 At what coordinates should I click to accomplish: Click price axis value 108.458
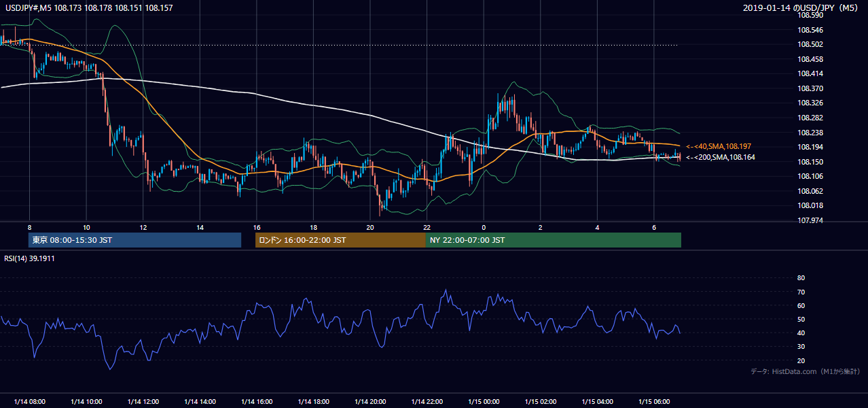[810, 59]
